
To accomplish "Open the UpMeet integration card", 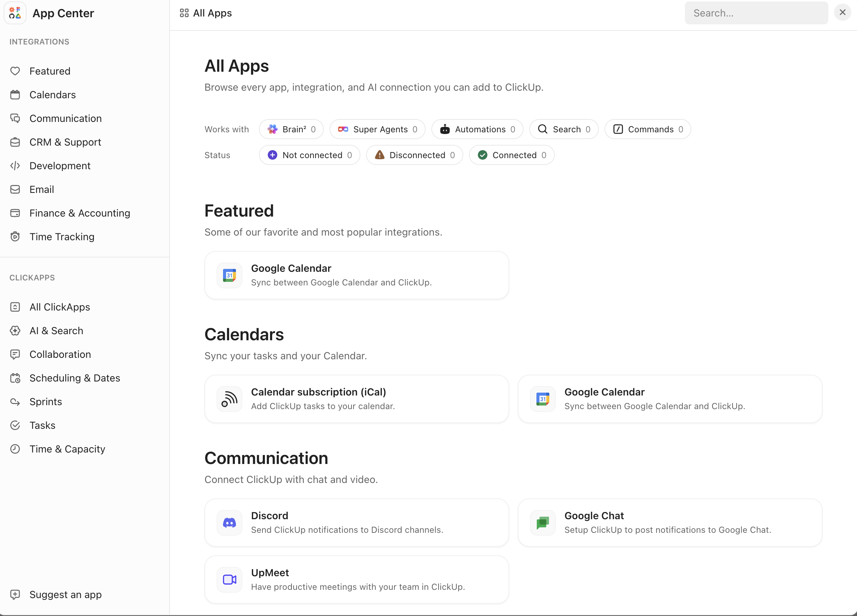I will pyautogui.click(x=356, y=580).
